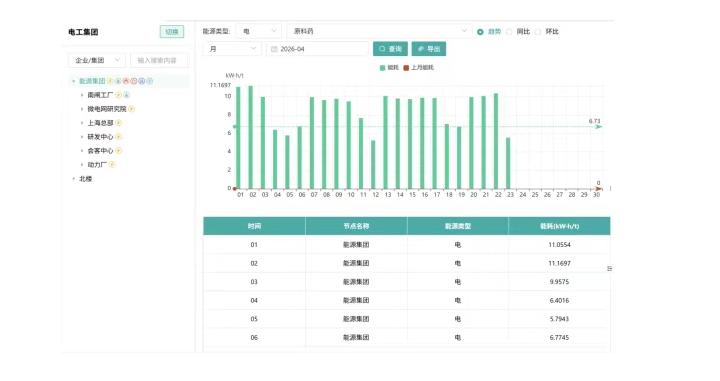
Task: Expand the 南闸工厂 tree node
Action: click(82, 95)
